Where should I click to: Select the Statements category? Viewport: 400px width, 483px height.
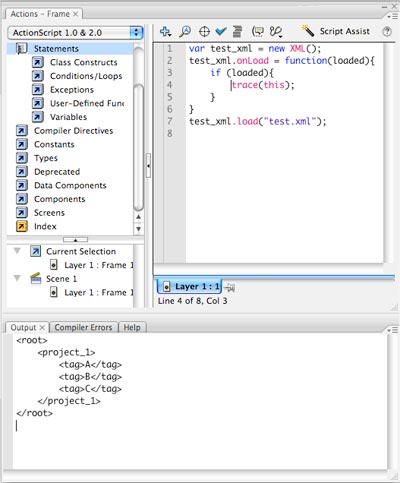point(70,49)
